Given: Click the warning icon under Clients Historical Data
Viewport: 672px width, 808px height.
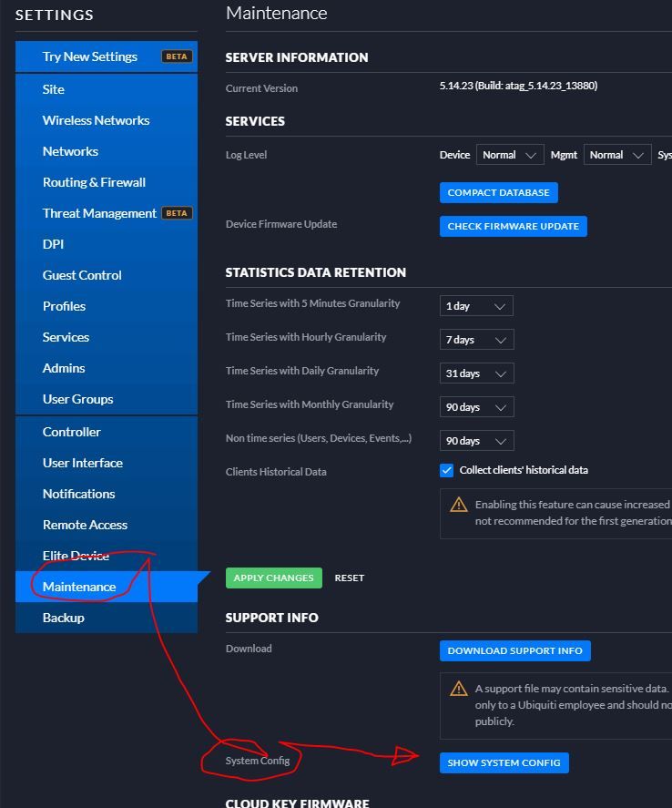Looking at the screenshot, I should (460, 505).
